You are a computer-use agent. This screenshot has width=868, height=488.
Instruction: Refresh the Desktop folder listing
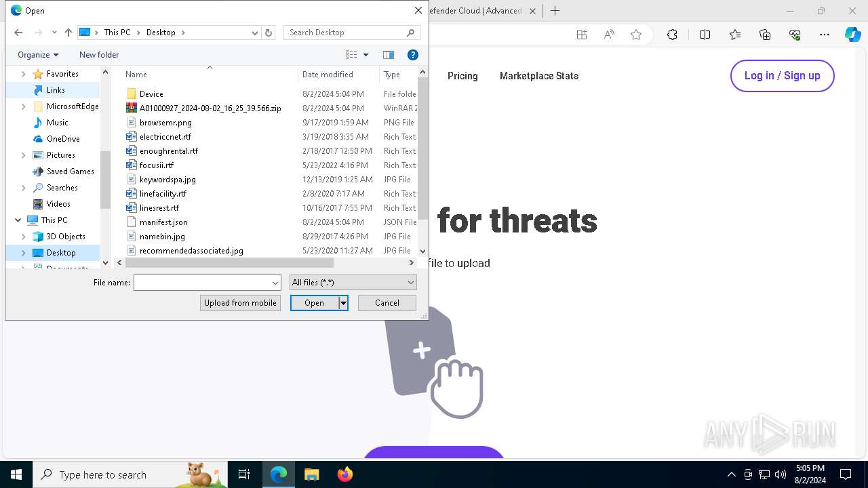[x=269, y=33]
